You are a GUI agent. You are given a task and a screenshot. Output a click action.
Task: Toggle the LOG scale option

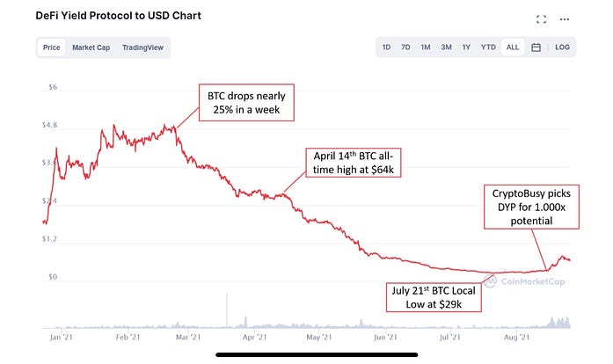[562, 47]
